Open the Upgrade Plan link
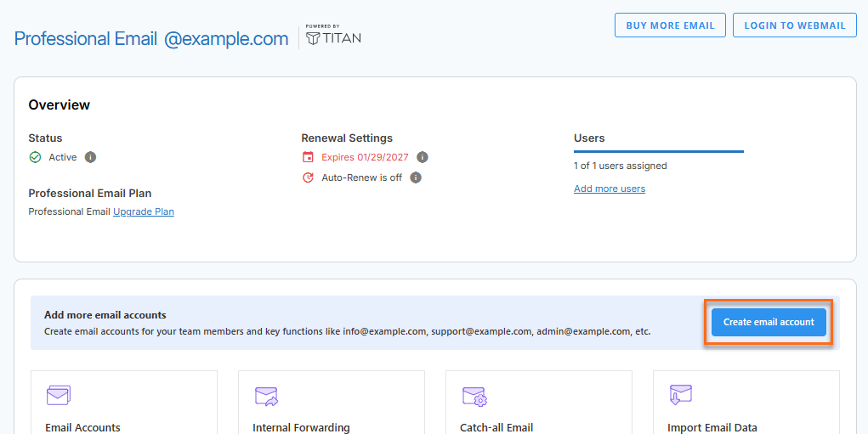Viewport: 868px width, 434px height. tap(144, 211)
